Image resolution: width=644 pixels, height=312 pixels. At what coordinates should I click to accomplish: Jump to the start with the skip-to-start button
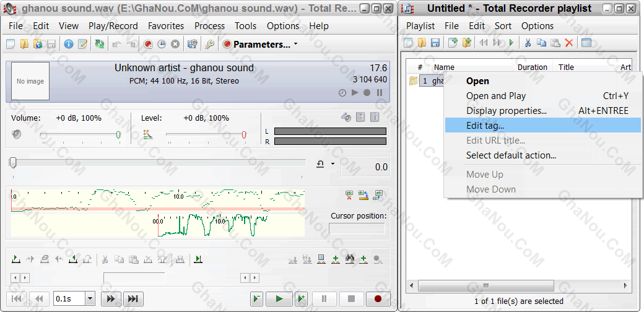click(17, 299)
